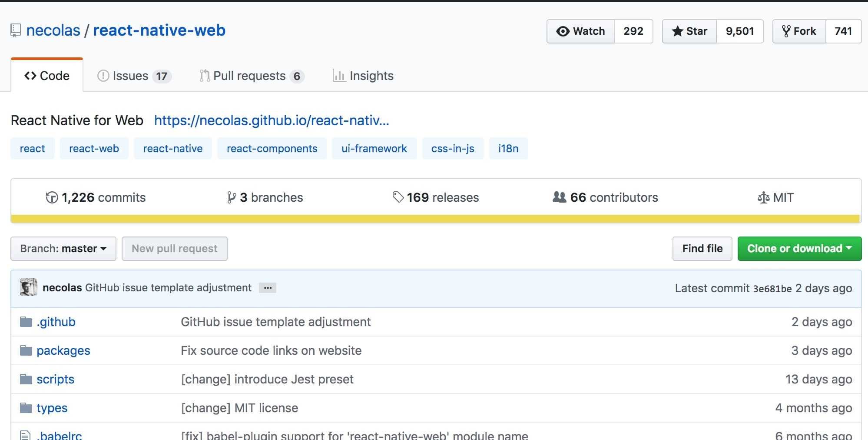Select the i18n topic tag
Screen dimensions: 868x440
pyautogui.click(x=509, y=149)
